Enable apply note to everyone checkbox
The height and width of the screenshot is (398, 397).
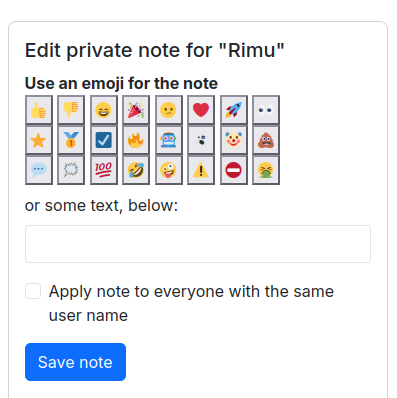[x=33, y=291]
